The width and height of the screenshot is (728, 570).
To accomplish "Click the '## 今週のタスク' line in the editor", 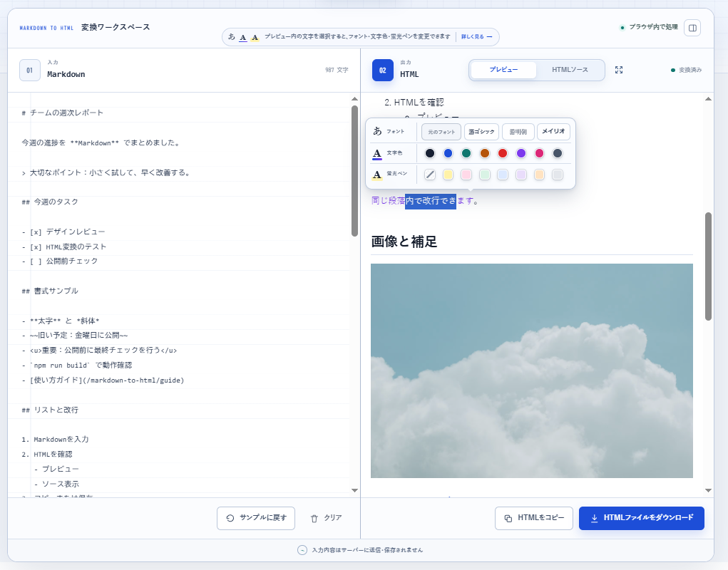I will tap(50, 202).
